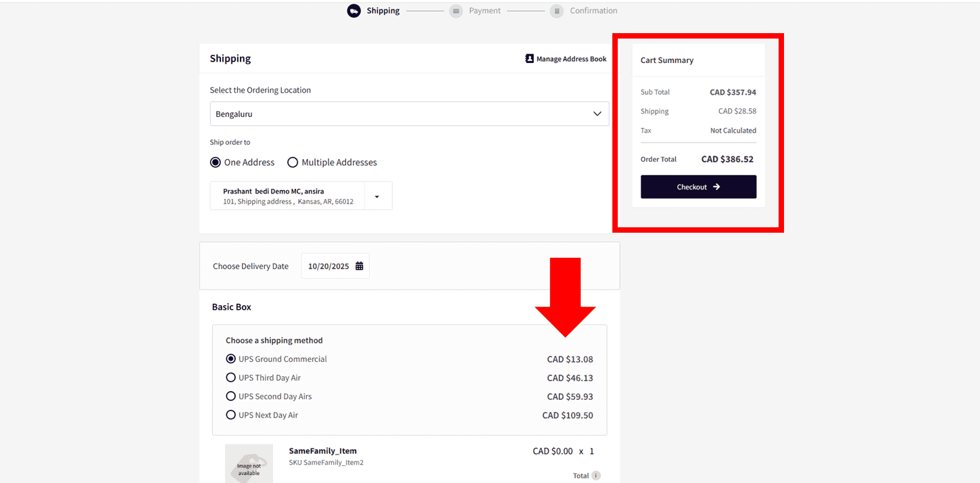Open Manage Address Book link
Screen dimensions: 980x483
coord(571,59)
